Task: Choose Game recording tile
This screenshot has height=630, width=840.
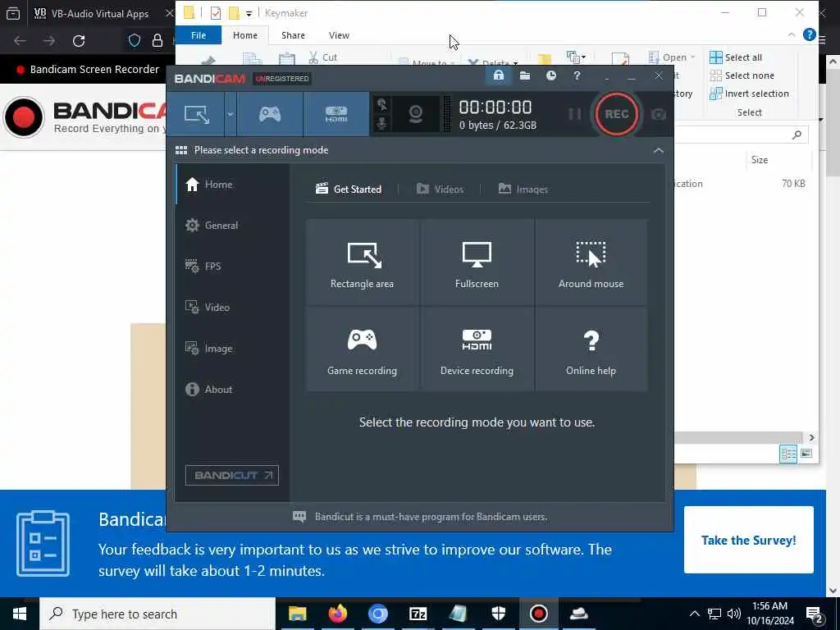Action: [x=362, y=349]
